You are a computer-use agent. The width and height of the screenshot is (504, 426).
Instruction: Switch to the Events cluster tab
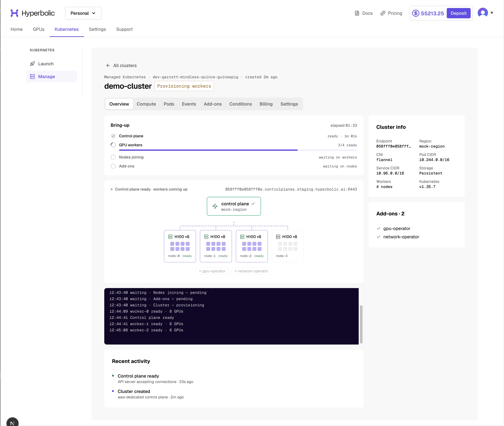(189, 104)
